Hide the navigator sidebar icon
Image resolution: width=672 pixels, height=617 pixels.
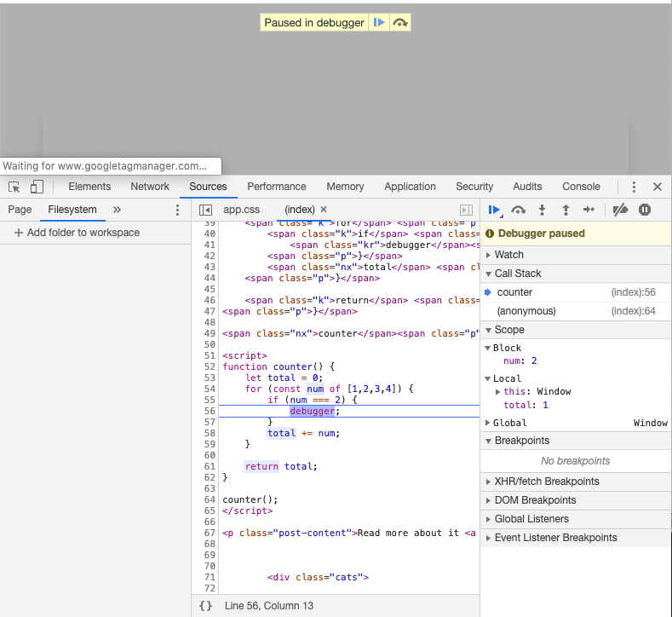[x=205, y=210]
